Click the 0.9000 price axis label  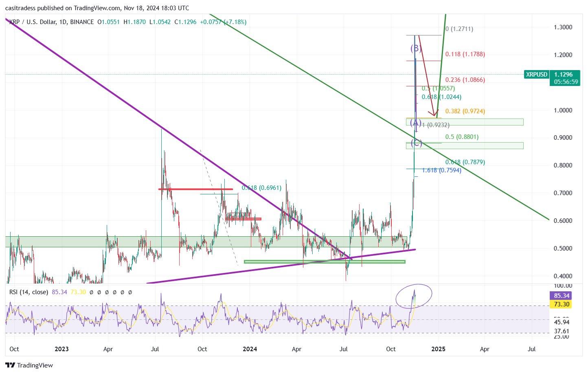tap(563, 138)
